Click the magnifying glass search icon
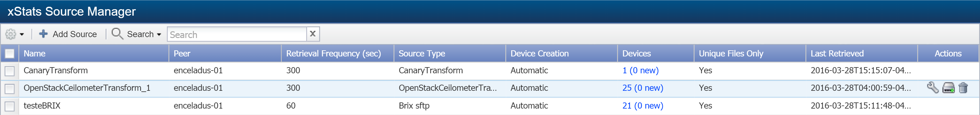Image resolution: width=980 pixels, height=115 pixels. pos(117,33)
